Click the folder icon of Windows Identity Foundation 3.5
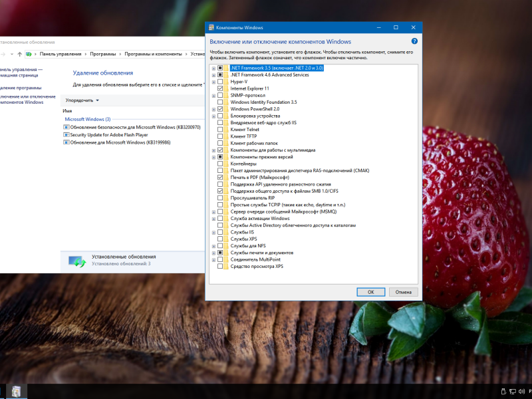This screenshot has height=399, width=532. [x=226, y=102]
